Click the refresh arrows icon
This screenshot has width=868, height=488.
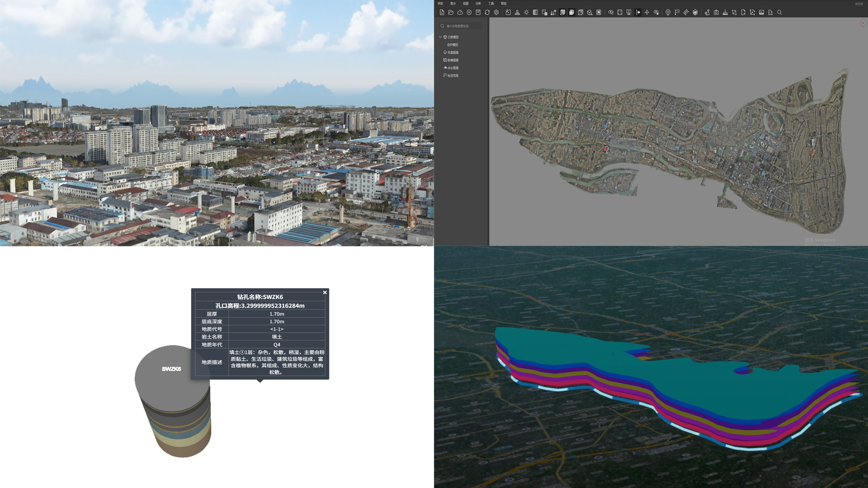[x=487, y=12]
